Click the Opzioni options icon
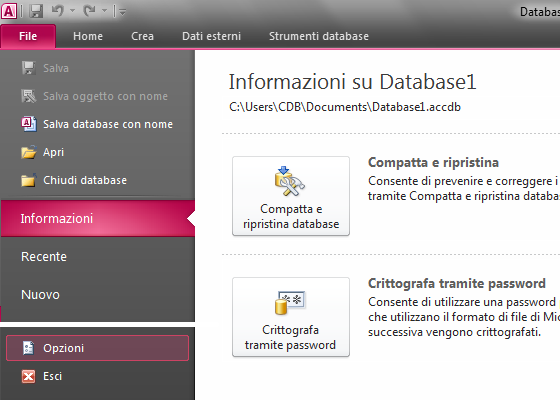 point(28,348)
